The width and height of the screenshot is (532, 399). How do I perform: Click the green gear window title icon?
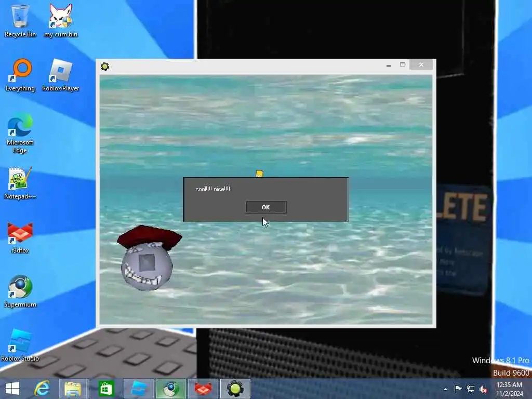(105, 66)
